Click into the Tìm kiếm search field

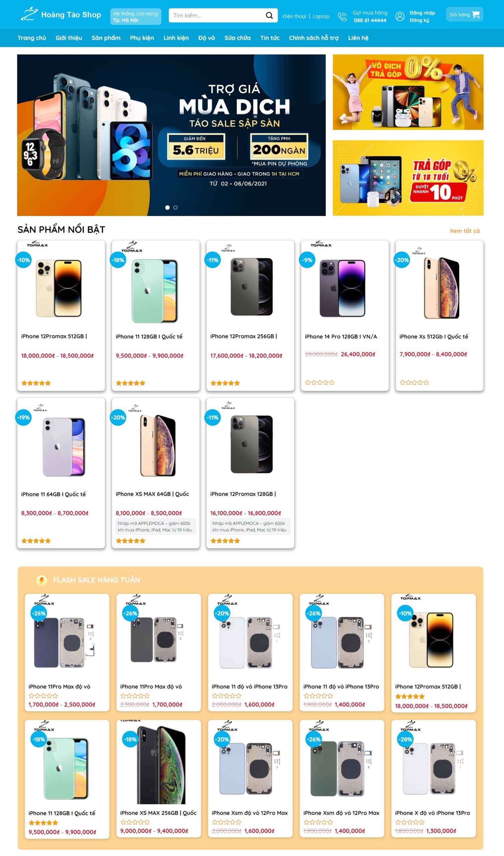pos(217,15)
